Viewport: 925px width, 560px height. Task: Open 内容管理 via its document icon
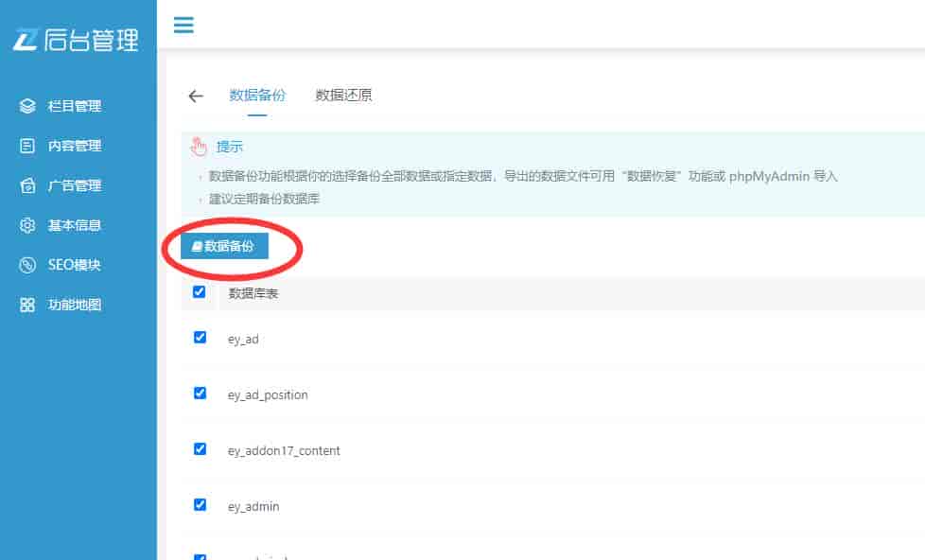point(26,146)
